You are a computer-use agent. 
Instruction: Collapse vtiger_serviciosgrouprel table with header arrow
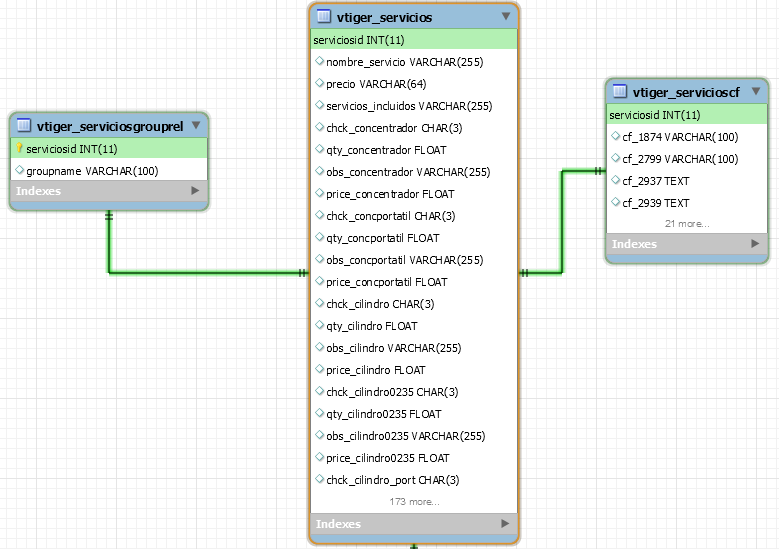click(x=196, y=125)
